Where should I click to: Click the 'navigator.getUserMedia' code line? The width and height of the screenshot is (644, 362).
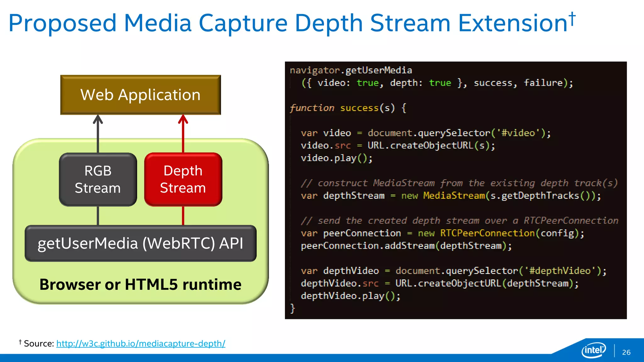point(351,70)
